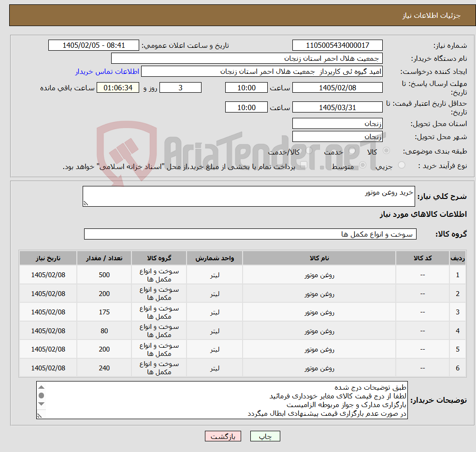The height and width of the screenshot is (452, 476).
Task: Click quantity 175 in row 3
Action: click(x=104, y=312)
